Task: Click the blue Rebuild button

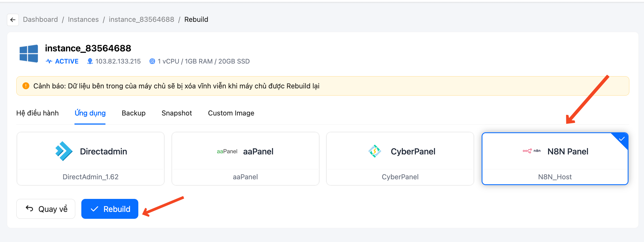Action: tap(110, 209)
